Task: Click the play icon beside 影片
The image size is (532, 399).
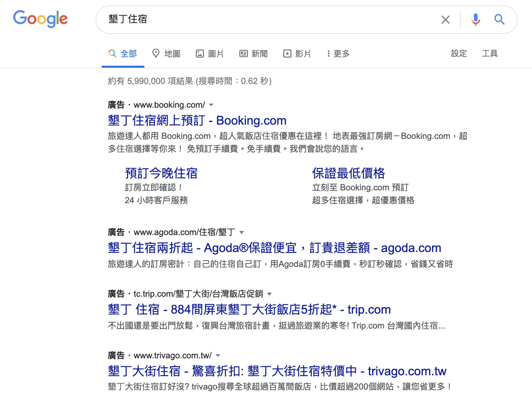Action: pyautogui.click(x=287, y=54)
